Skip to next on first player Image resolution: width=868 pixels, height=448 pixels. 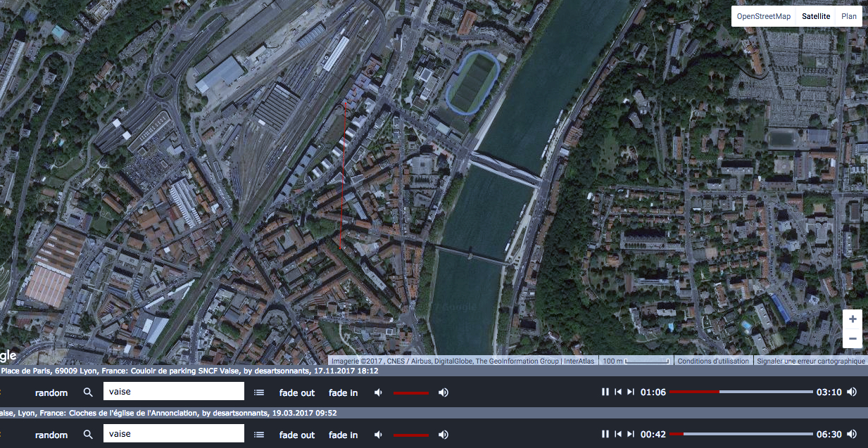[x=631, y=392]
